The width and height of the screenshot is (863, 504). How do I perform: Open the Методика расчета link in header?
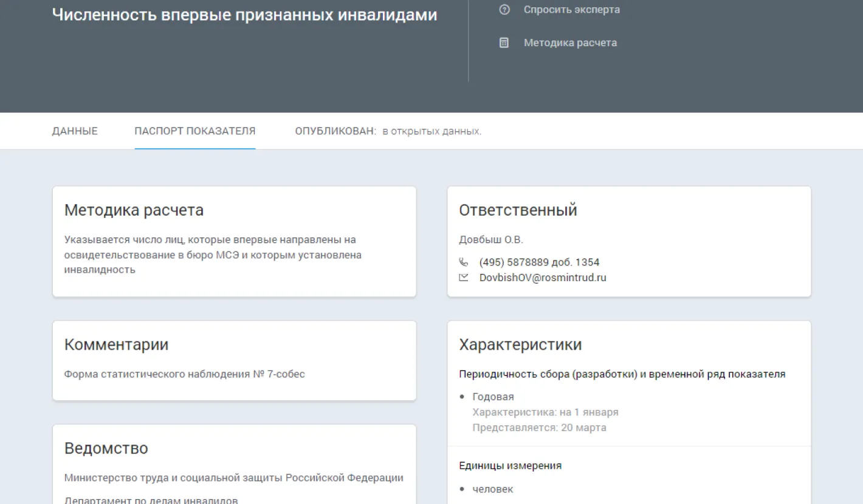[x=570, y=43]
